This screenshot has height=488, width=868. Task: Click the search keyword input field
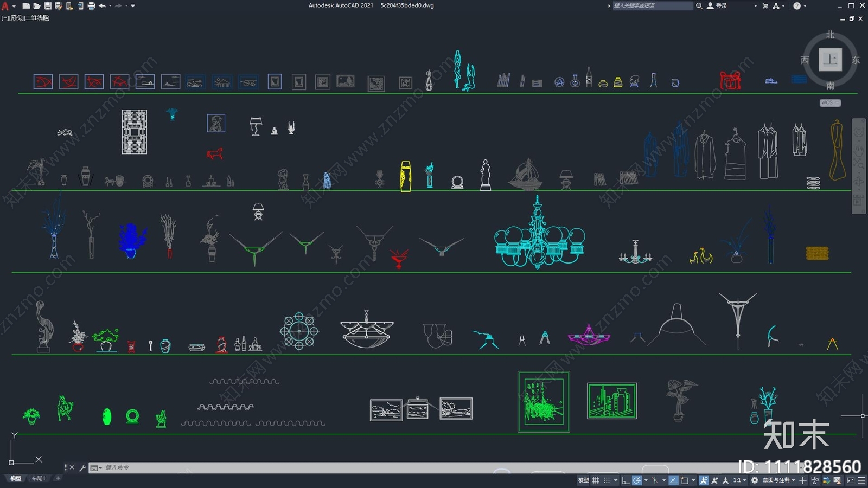653,5
